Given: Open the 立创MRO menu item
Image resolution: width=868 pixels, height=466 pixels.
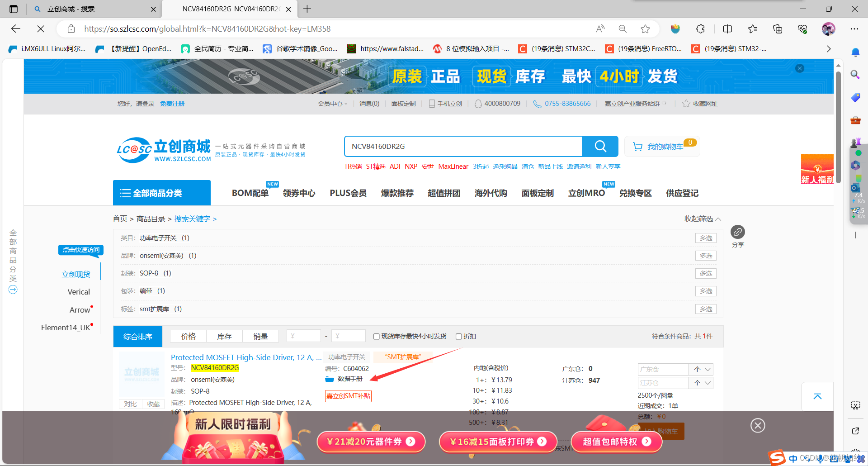Looking at the screenshot, I should click(586, 193).
